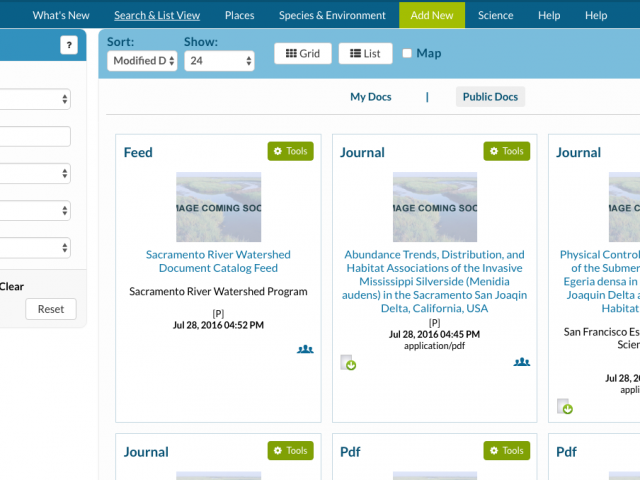Viewport: 640px width, 480px height.
Task: Open Tools on the first Pdf card
Action: [507, 451]
